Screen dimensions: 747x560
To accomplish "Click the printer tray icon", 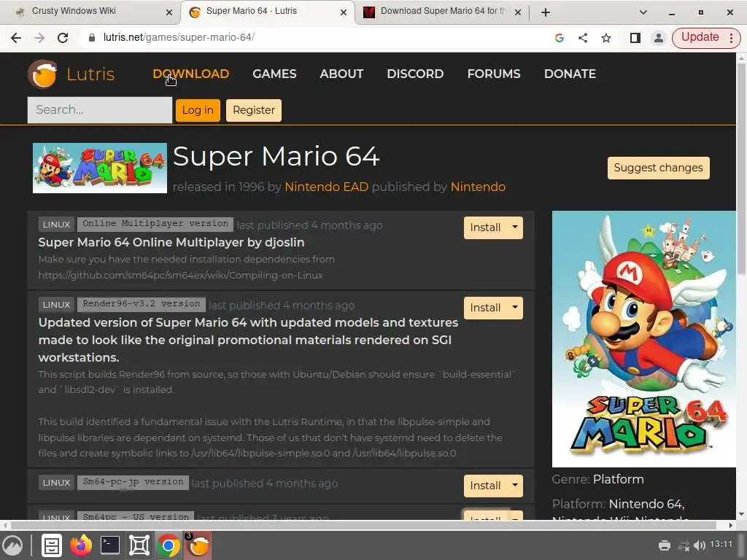I will point(665,545).
